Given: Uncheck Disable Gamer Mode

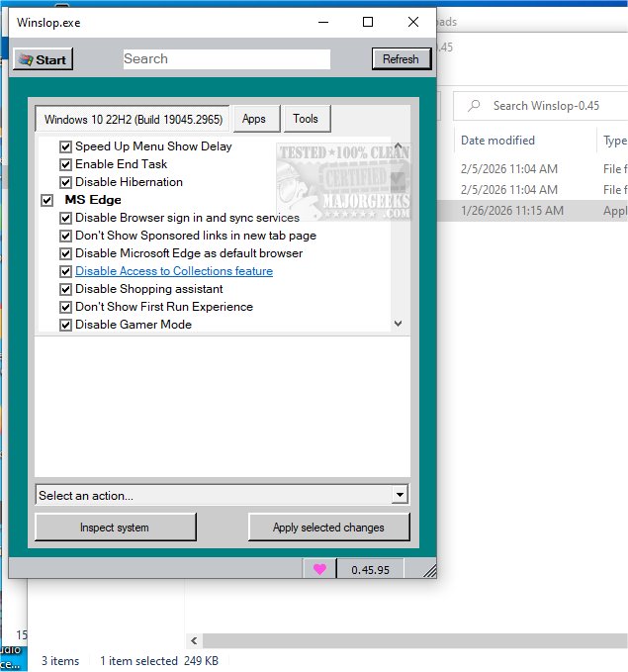Looking at the screenshot, I should 65,325.
